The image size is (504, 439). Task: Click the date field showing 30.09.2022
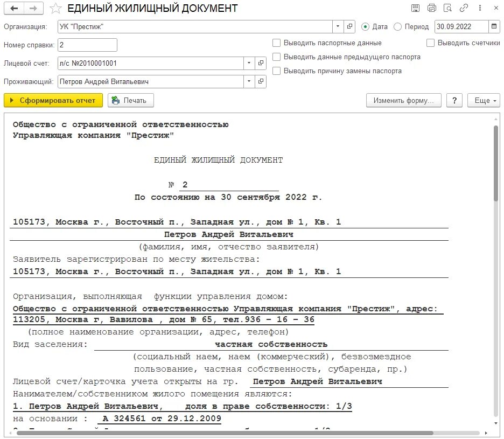click(461, 27)
